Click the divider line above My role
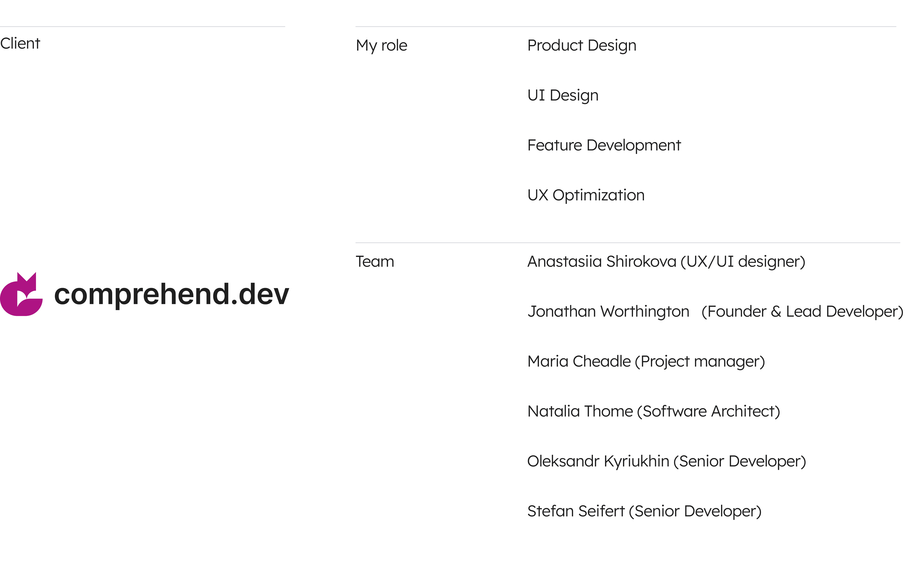This screenshot has width=920, height=588. click(x=625, y=27)
